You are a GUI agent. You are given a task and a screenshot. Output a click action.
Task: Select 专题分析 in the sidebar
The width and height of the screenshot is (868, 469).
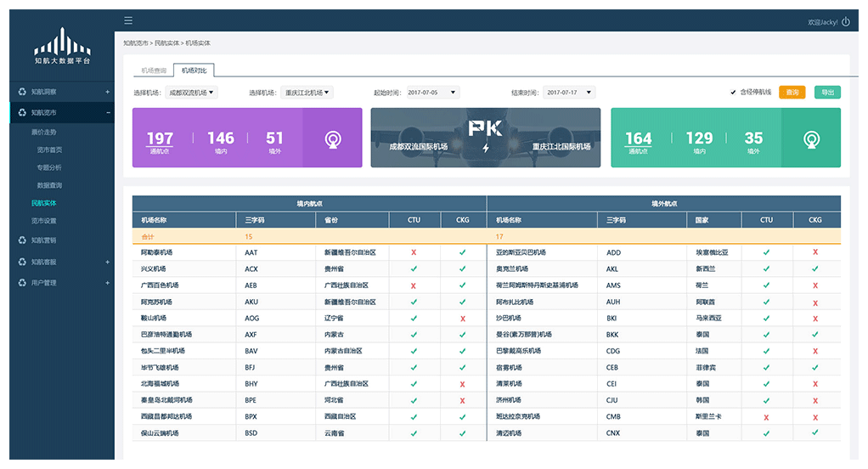click(49, 167)
